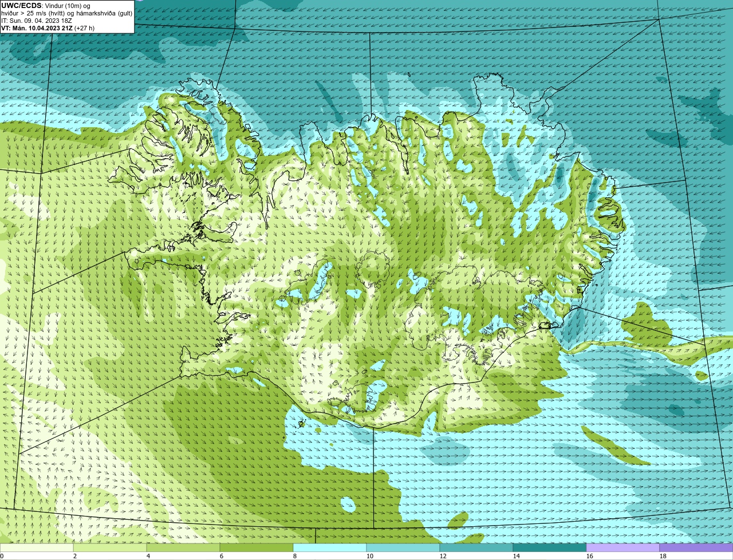Click the "VT: Mán. 10.04.2023 21Z (+27 h)" line
The height and width of the screenshot is (560, 733).
click(48, 28)
